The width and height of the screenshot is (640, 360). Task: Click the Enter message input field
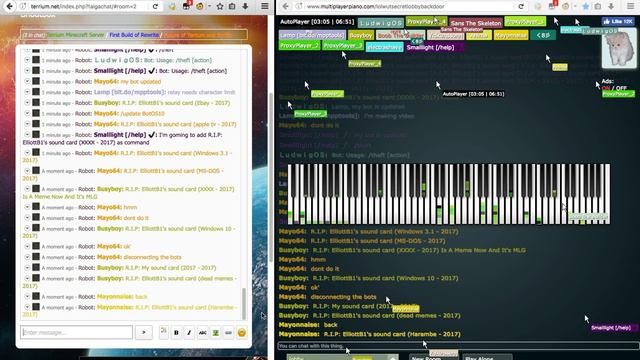pyautogui.click(x=77, y=332)
